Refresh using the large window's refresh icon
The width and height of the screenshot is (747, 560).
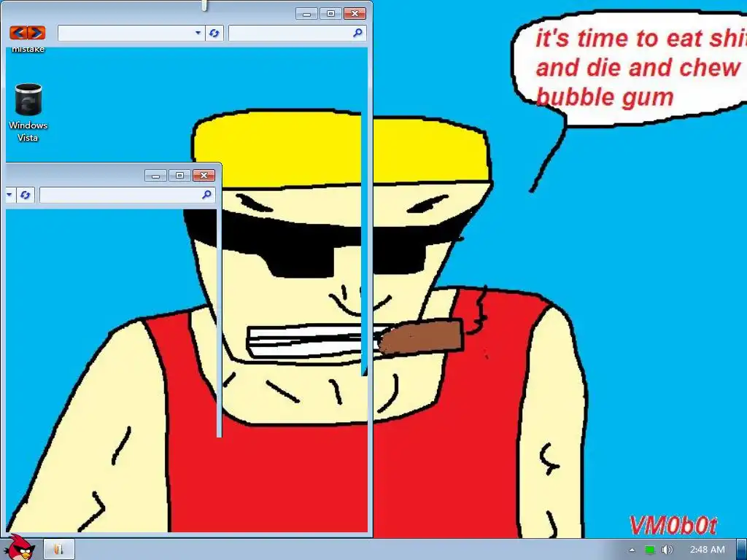tap(214, 33)
